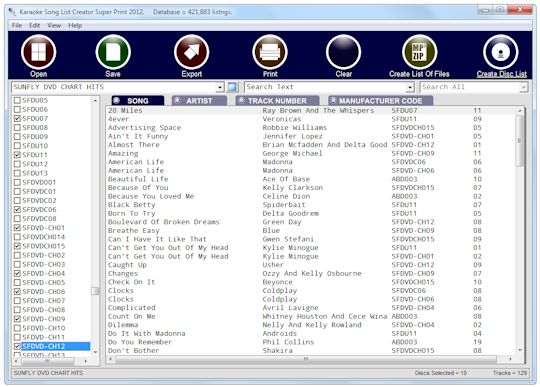Click the disc list scroll-up arrow
The image size is (540, 387).
pyautogui.click(x=95, y=101)
